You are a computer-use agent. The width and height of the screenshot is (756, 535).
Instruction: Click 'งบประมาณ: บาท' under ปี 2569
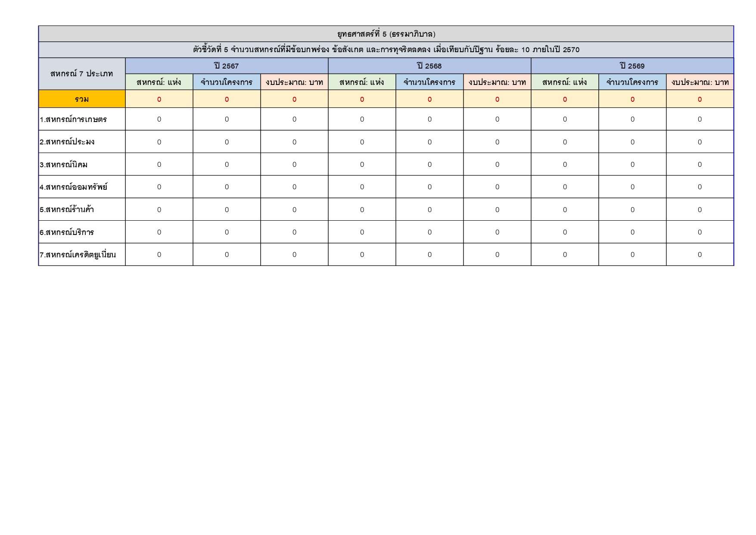click(x=700, y=82)
